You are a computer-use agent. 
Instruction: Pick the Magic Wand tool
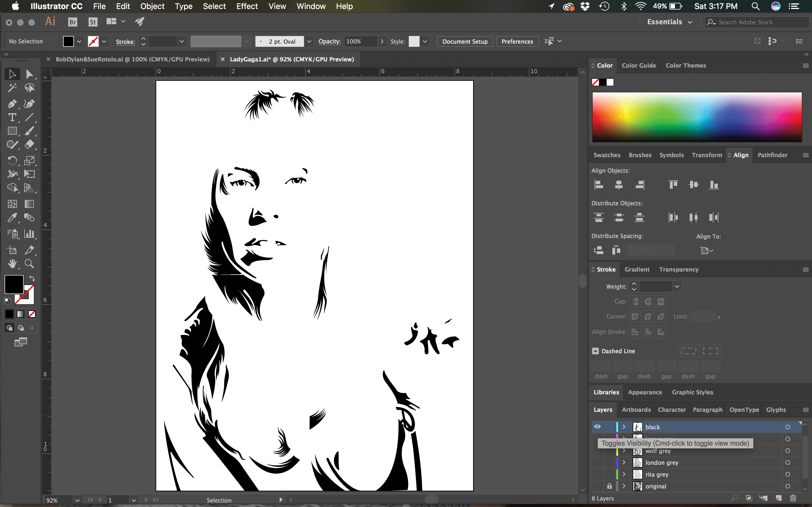tap(12, 88)
